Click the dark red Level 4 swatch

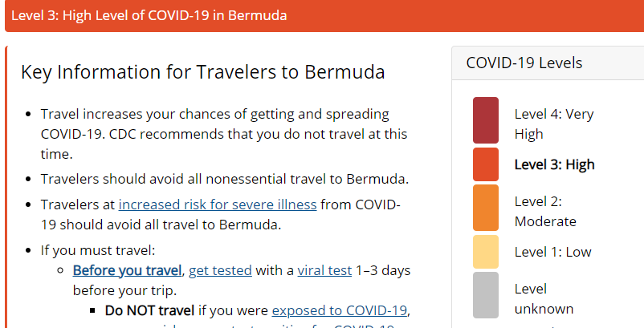click(486, 121)
